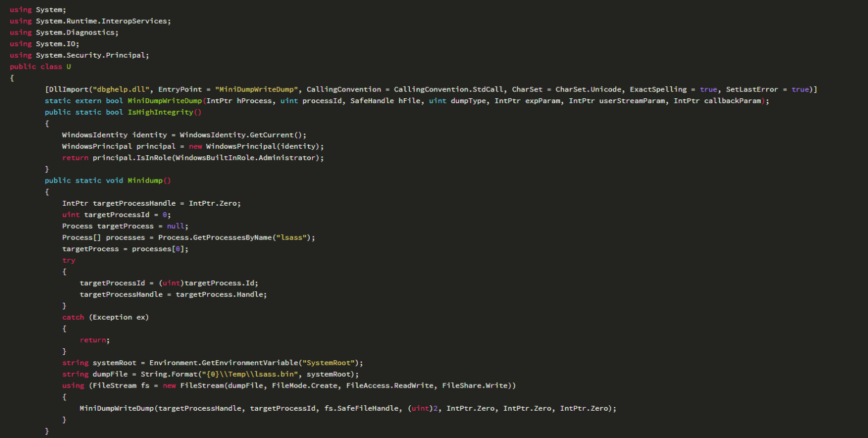868x438 pixels.
Task: Click the "try" keyword
Action: pyautogui.click(x=68, y=261)
